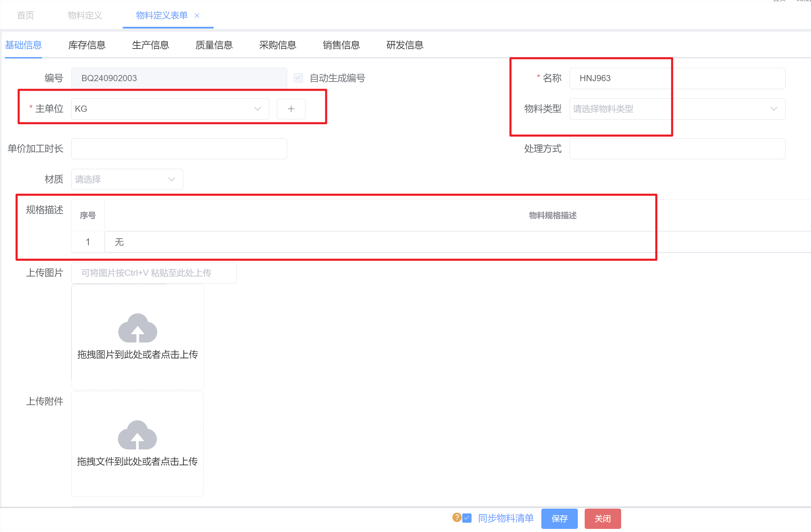Toggle the 自动生成编号 checkbox
The height and width of the screenshot is (532, 811).
coord(298,78)
